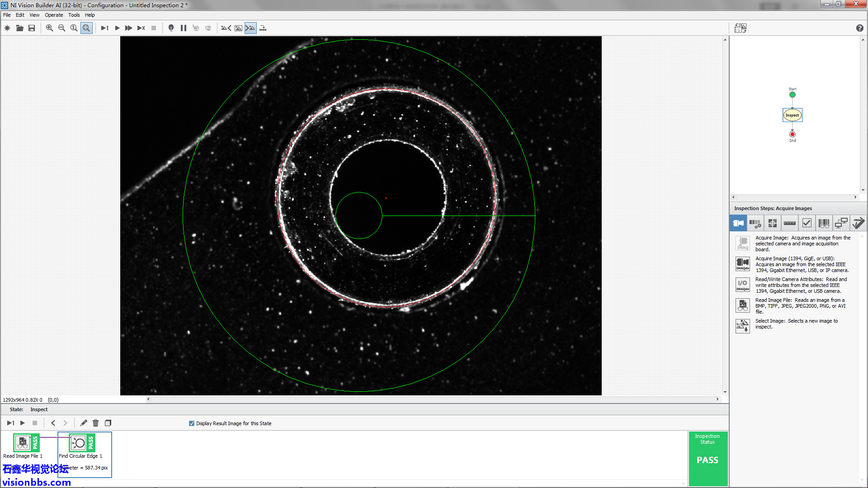Open the Operate menu
Image resolution: width=868 pixels, height=488 pixels.
tap(54, 15)
